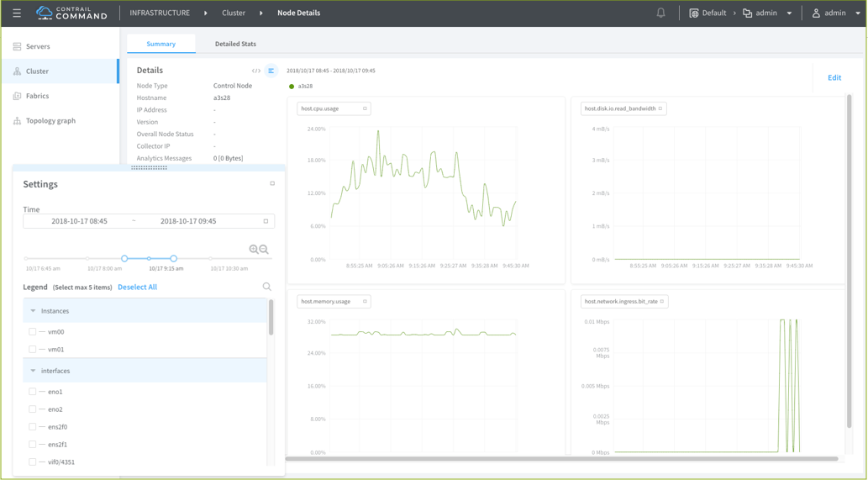Click the Default domain label

coord(714,13)
